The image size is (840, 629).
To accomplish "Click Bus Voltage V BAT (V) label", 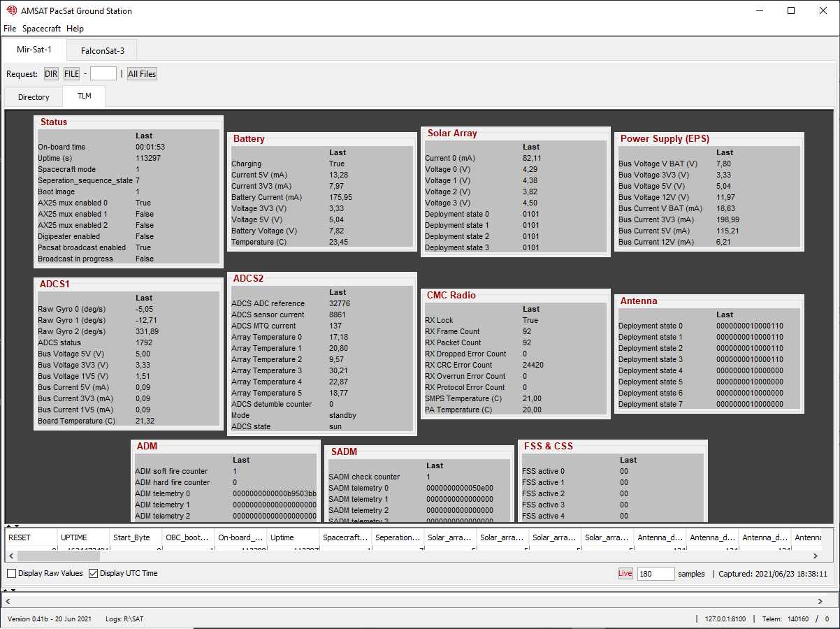I will [x=658, y=164].
